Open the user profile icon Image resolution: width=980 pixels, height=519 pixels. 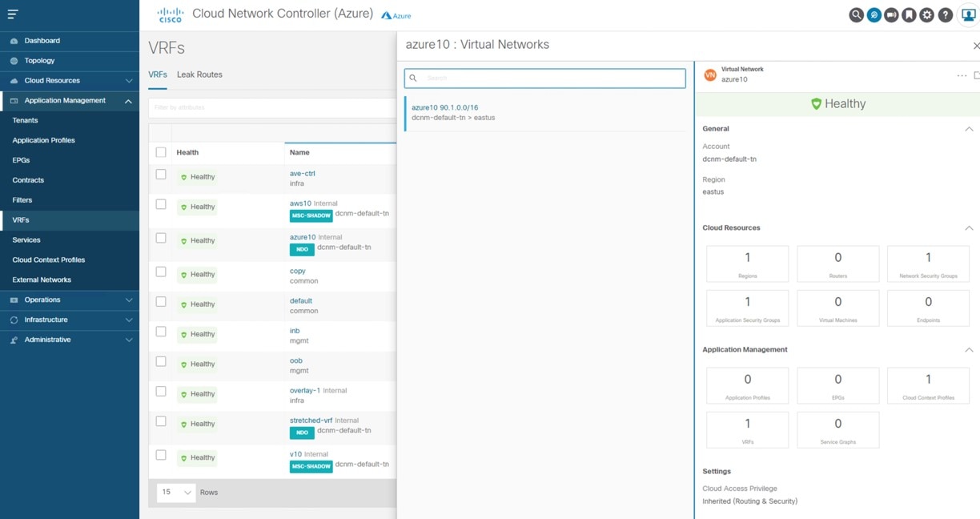click(967, 15)
